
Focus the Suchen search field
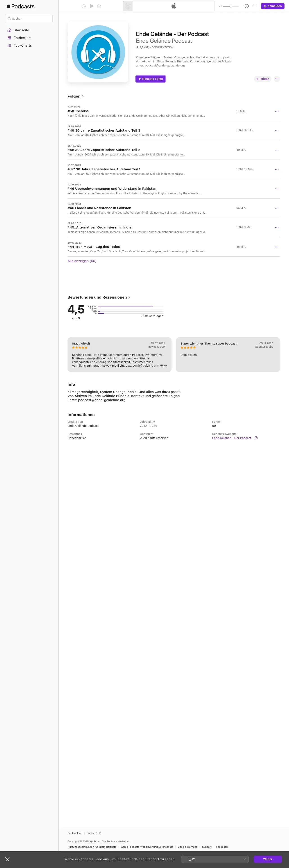coord(29,18)
